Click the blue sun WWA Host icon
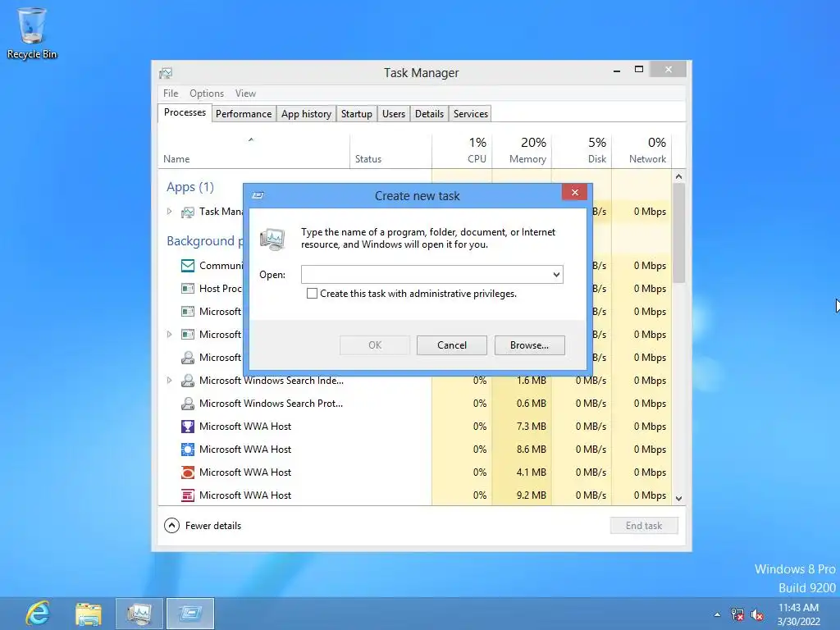The image size is (840, 630). click(x=188, y=450)
